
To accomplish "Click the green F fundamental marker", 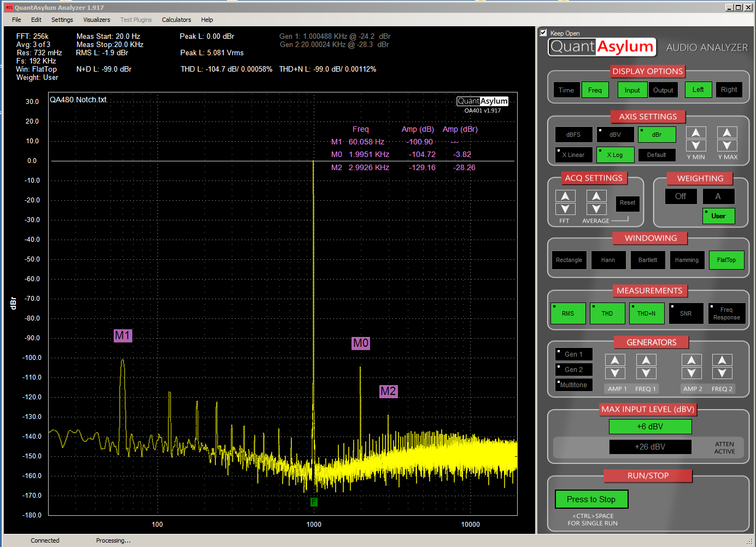I will [x=314, y=502].
